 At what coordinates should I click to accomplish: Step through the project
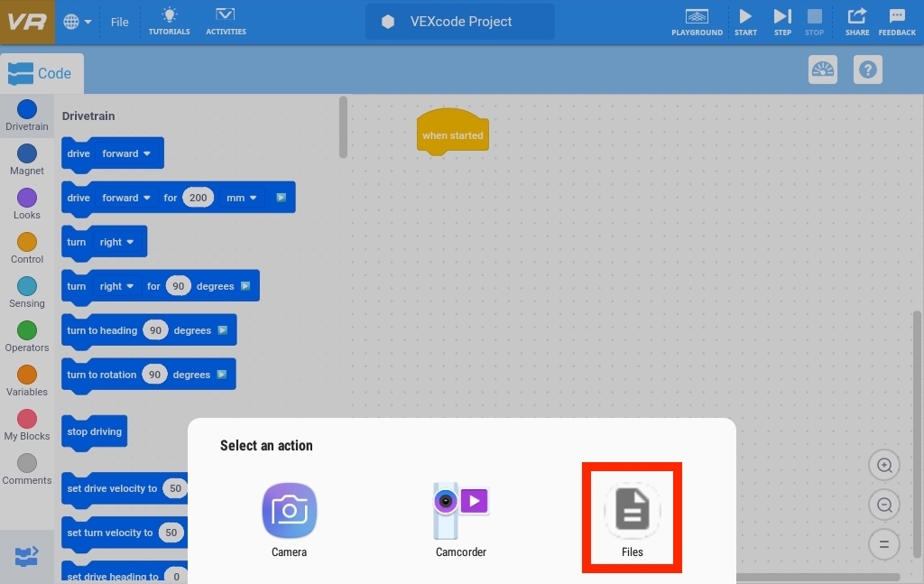coord(782,23)
